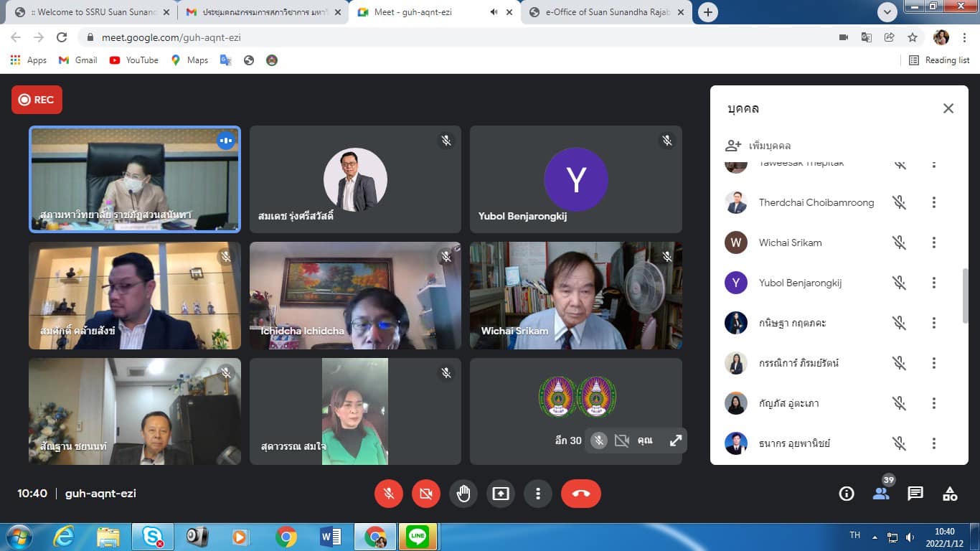Turn on camera in bottom bar
The image size is (980, 551).
426,494
